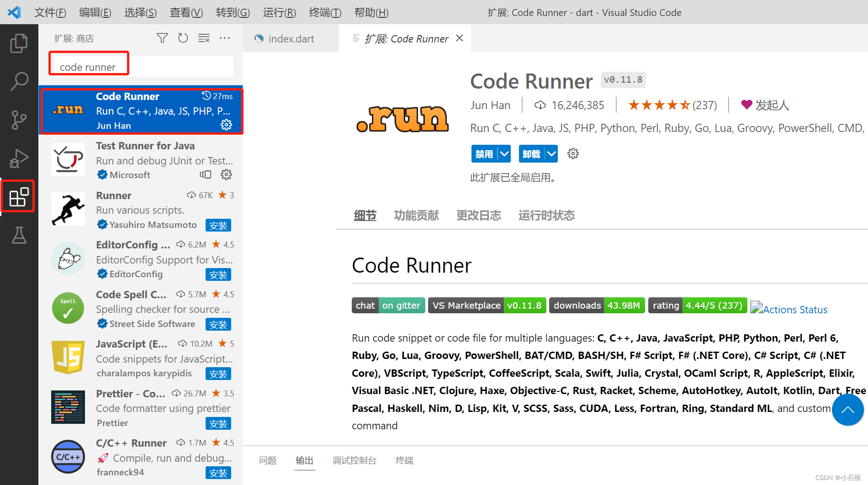
Task: Click the Jun Han publisher link
Action: (490, 105)
